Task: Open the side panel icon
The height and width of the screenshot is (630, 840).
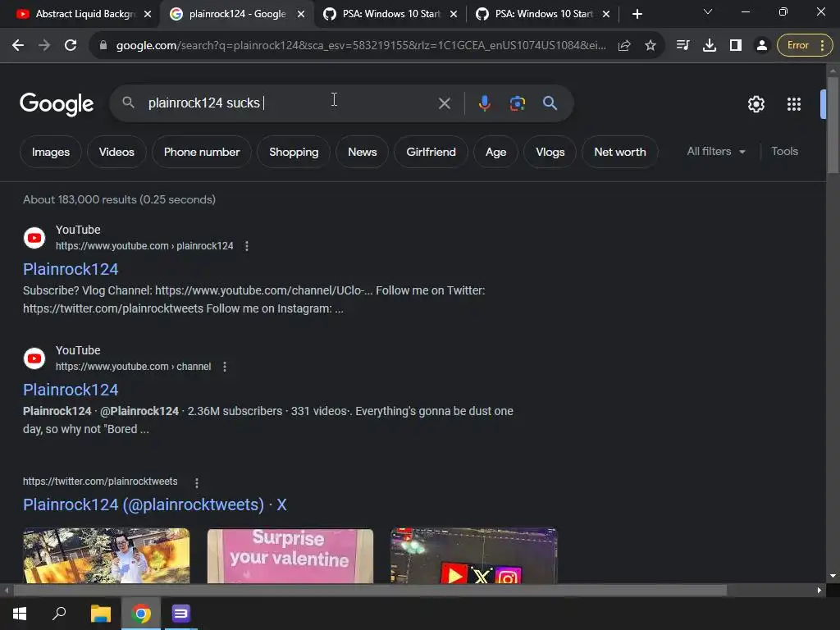Action: coord(736,46)
